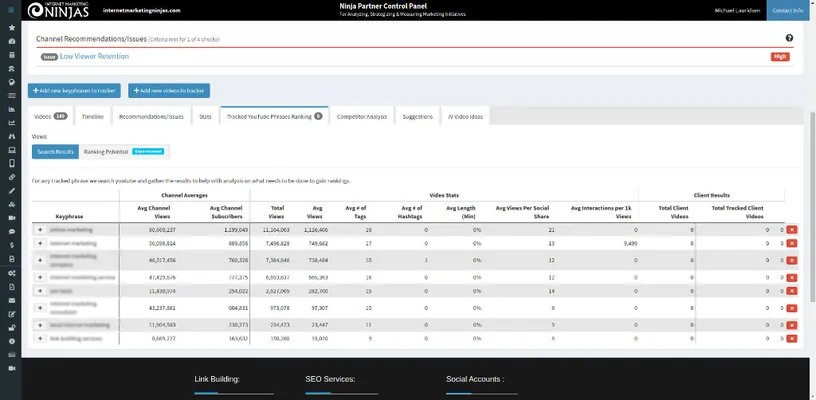Expand the second keyphrase row with plus
The height and width of the screenshot is (400, 816).
[40, 243]
